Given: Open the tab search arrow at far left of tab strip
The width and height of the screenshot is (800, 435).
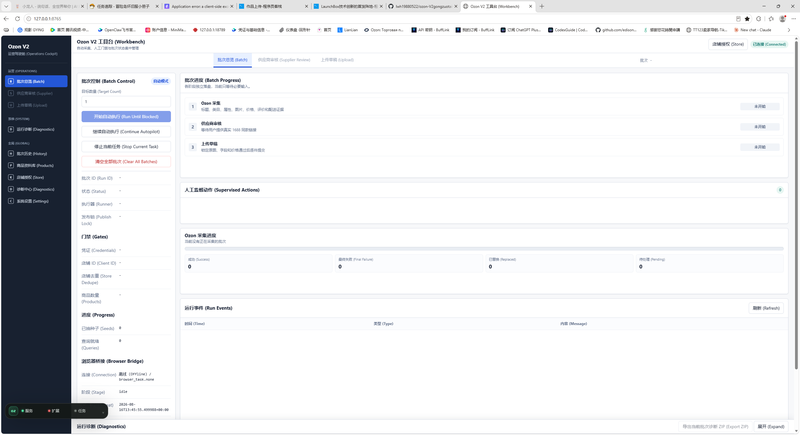Looking at the screenshot, I should (6, 6).
